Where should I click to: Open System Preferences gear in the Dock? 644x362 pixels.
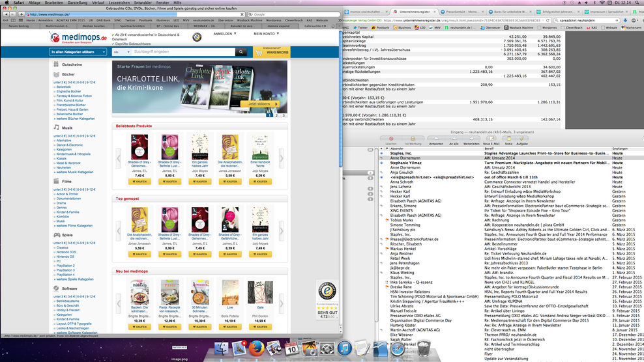pos(327,349)
